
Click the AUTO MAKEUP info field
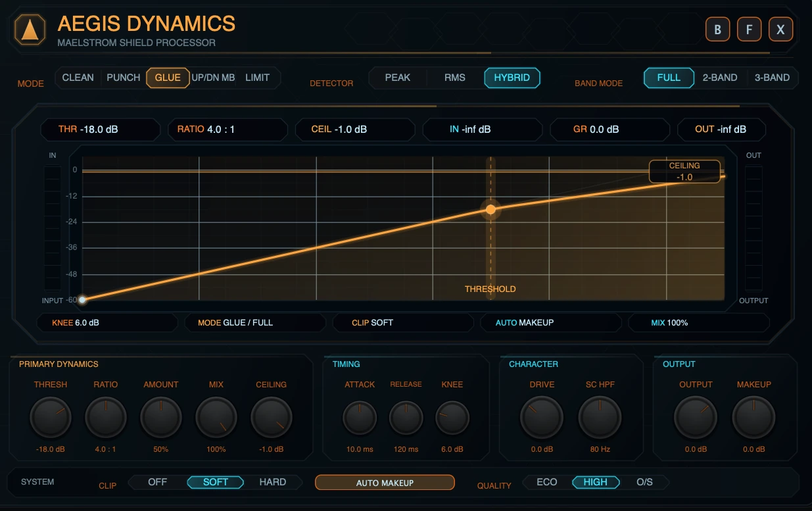[551, 323]
